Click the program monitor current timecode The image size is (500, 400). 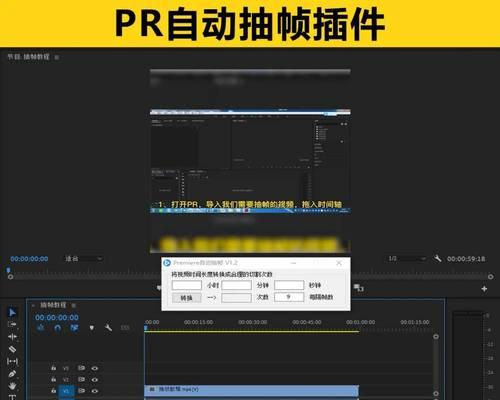coord(29,259)
